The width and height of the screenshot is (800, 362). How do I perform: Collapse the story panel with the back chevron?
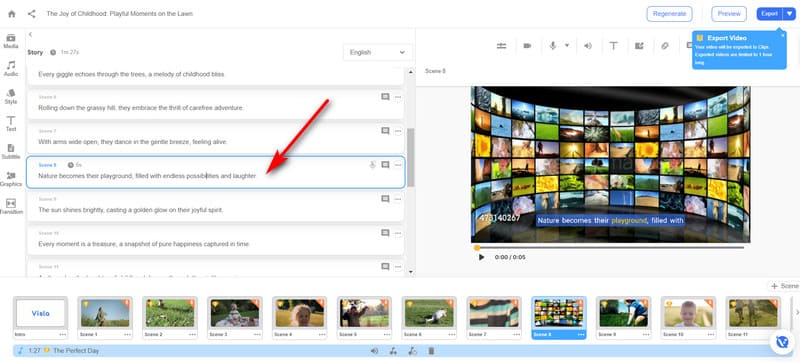[x=31, y=35]
